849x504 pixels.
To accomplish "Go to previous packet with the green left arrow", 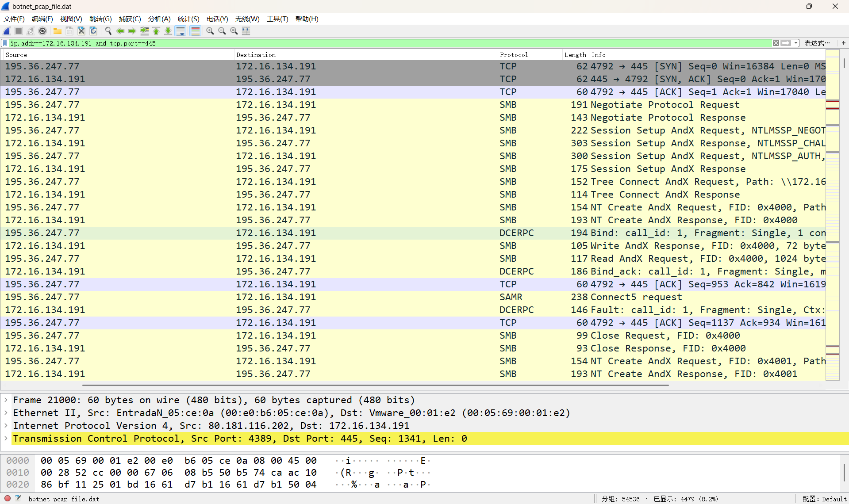I will (x=120, y=31).
